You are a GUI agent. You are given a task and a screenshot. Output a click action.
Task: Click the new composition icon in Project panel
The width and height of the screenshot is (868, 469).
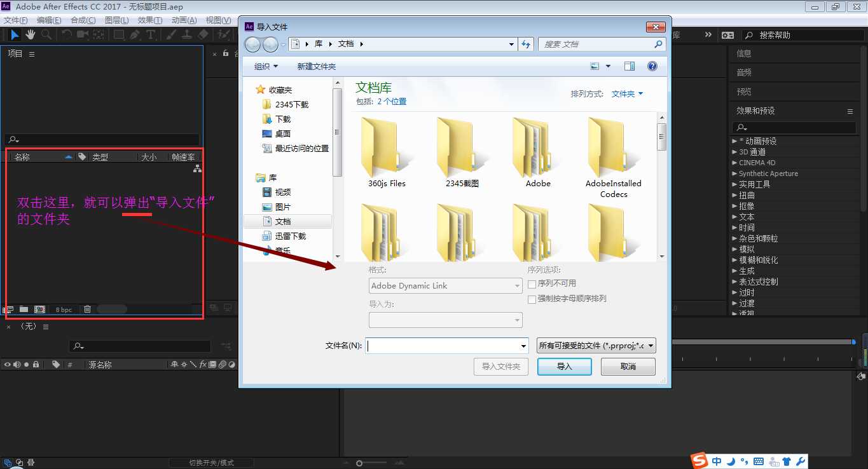pyautogui.click(x=39, y=309)
